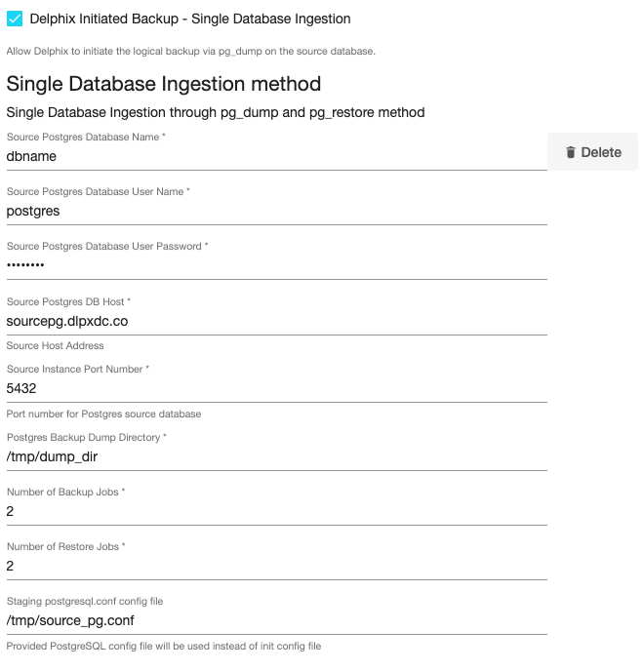Screen dimensions: 644x671
Task: Click the Provided PostgreSQL config file hint
Action: click(x=164, y=646)
